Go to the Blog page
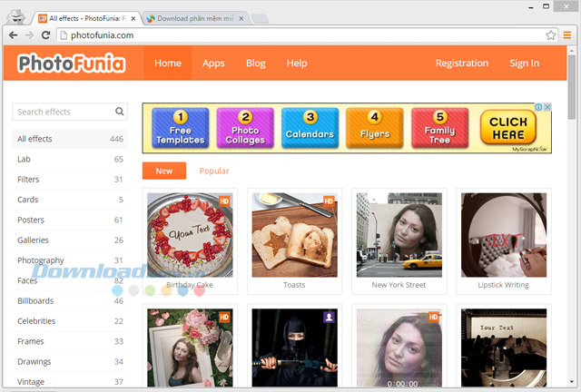The height and width of the screenshot is (392, 581). pyautogui.click(x=256, y=63)
